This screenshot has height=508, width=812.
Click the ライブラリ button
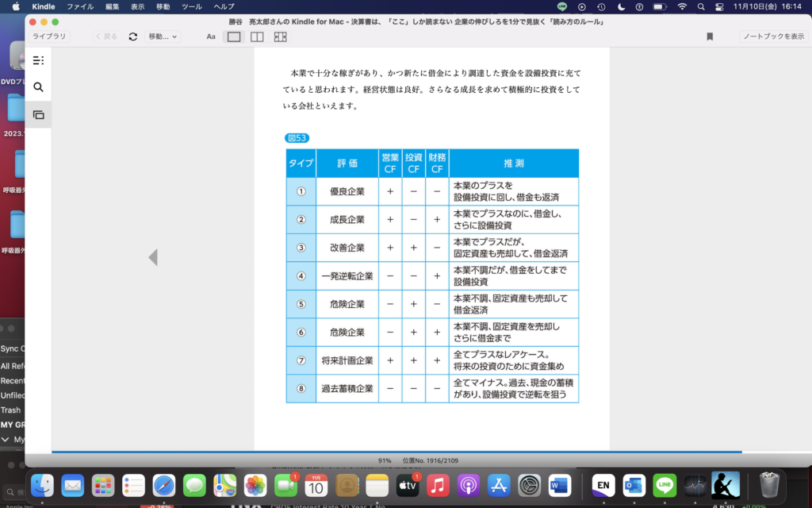(x=49, y=37)
